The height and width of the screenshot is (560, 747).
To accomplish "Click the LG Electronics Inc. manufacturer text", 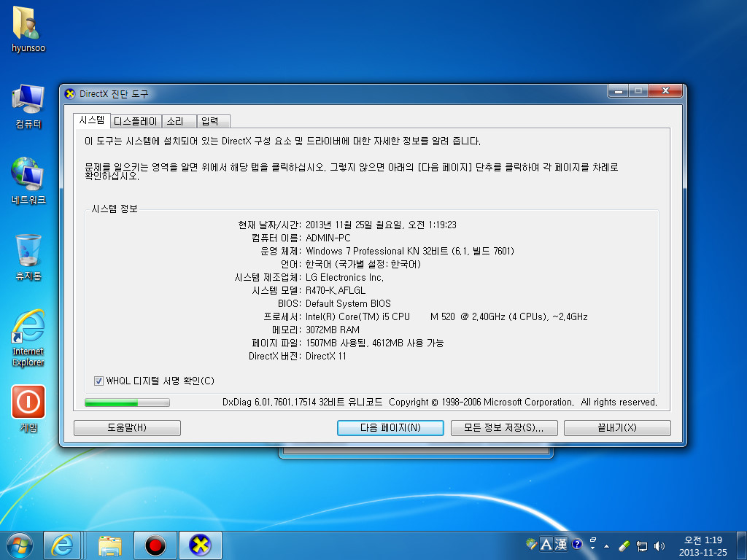I will (x=344, y=278).
